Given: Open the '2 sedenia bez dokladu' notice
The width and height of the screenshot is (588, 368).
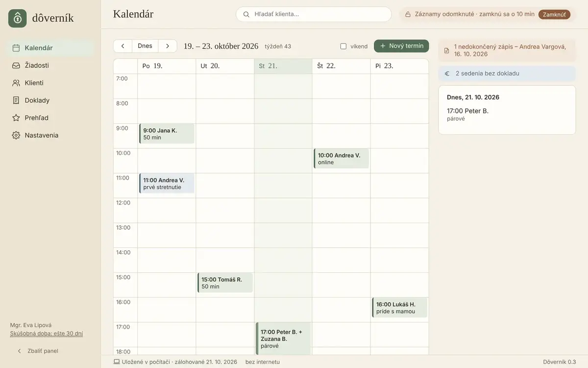Looking at the screenshot, I should (x=507, y=74).
